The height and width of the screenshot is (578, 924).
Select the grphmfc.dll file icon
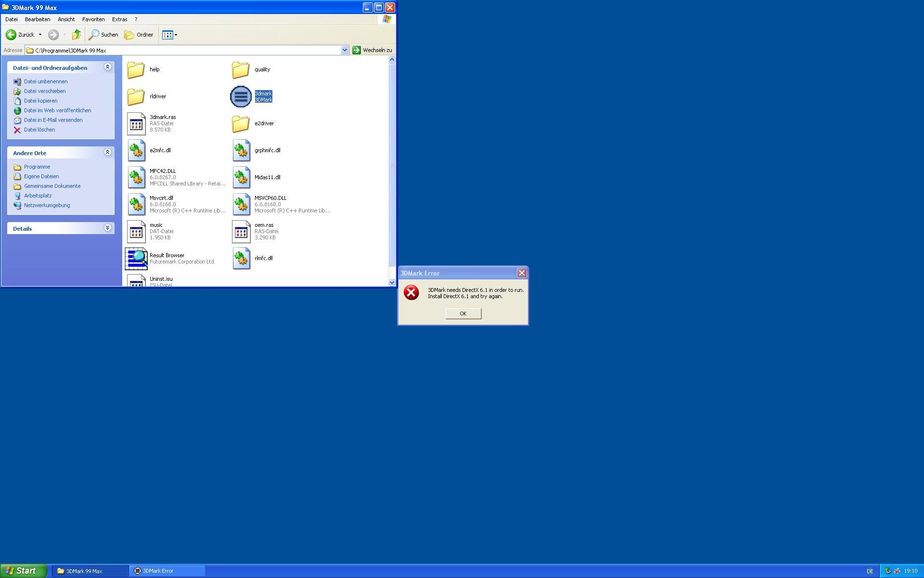[241, 151]
